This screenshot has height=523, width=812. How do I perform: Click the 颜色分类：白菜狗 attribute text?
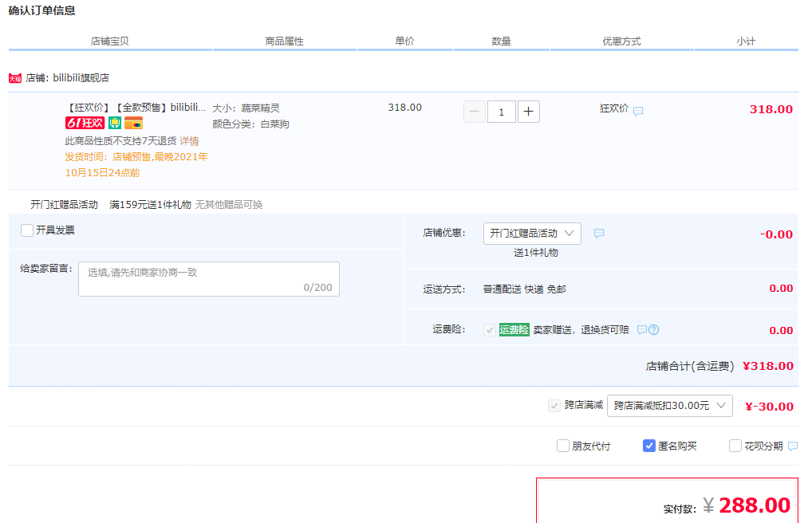point(250,124)
